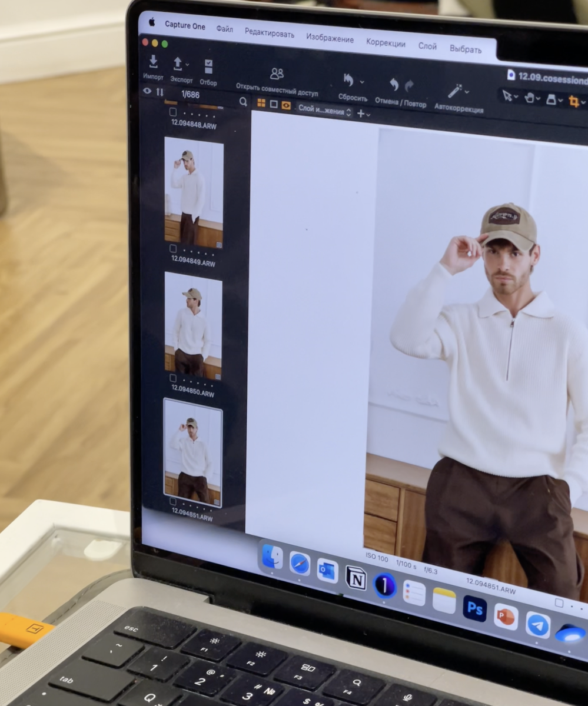588x706 pixels.
Task: Tick the checkbox below the main viewer image
Action: 559,603
